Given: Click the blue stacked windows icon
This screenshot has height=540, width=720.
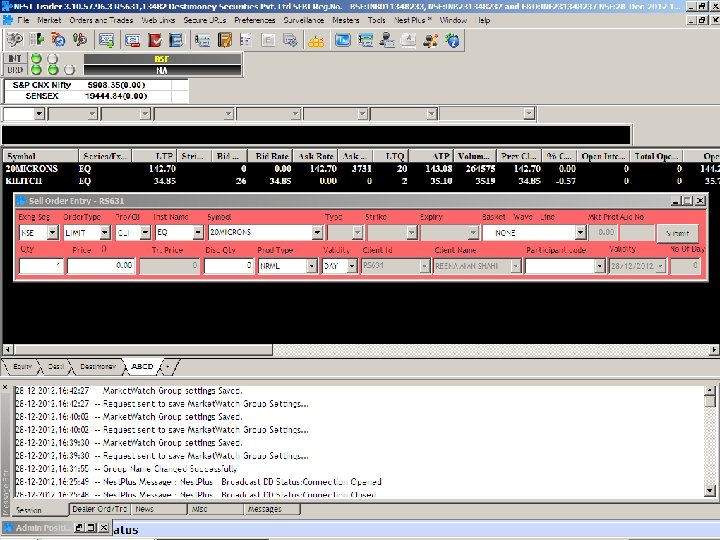Looking at the screenshot, I should [365, 40].
